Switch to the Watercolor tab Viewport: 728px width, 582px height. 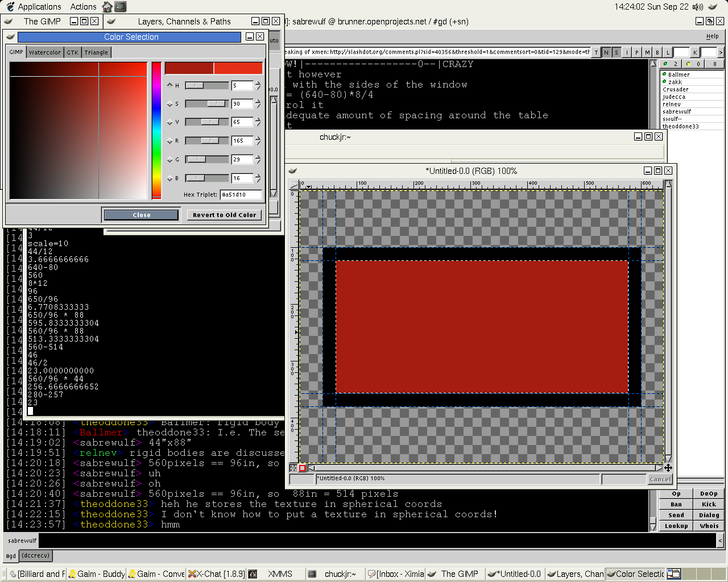pyautogui.click(x=45, y=52)
